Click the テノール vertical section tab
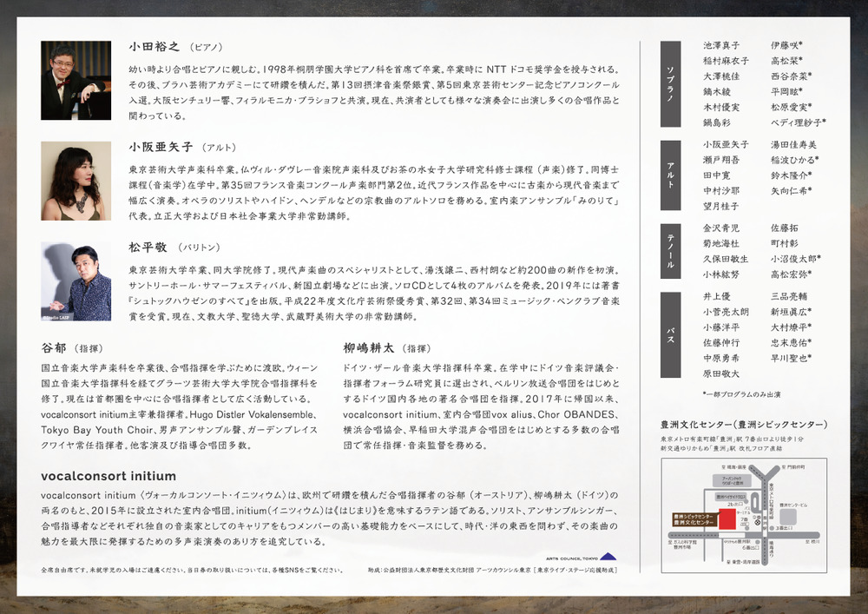Image resolution: width=868 pixels, height=614 pixels. click(671, 249)
